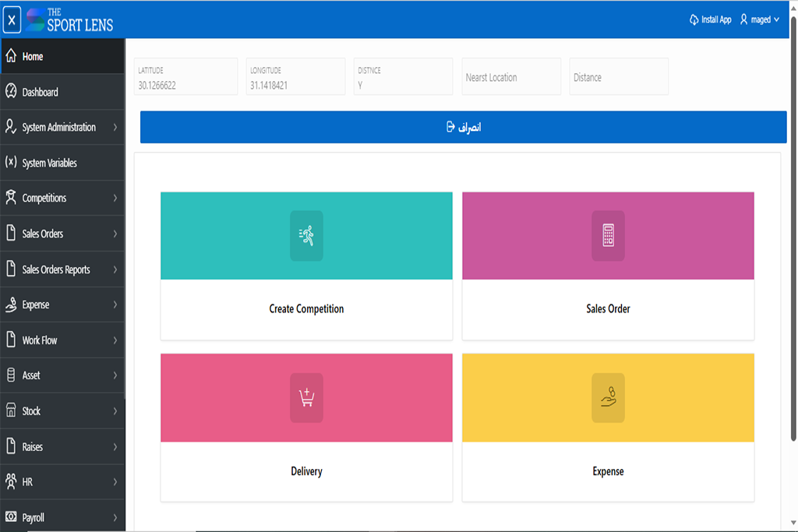Open Work Flow menu item

click(39, 340)
